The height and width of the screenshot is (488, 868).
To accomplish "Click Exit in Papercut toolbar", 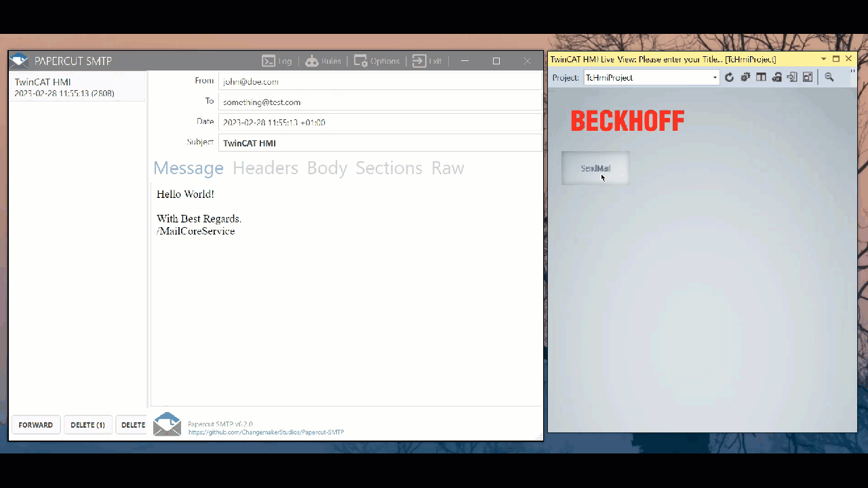I will (x=427, y=61).
